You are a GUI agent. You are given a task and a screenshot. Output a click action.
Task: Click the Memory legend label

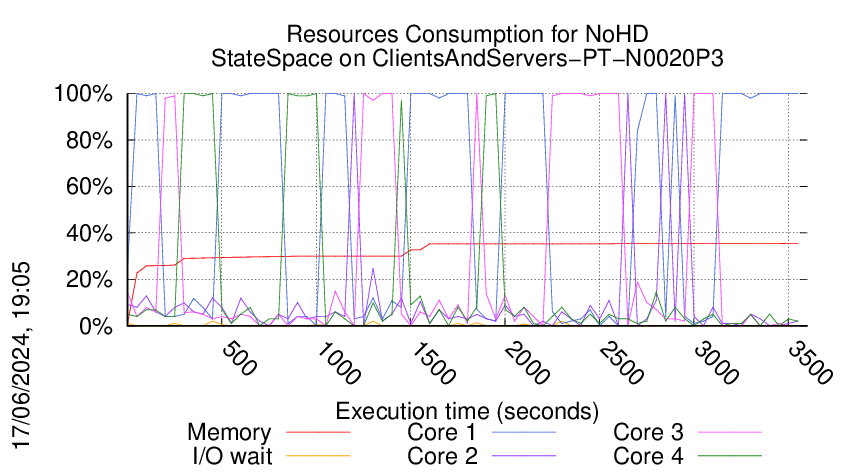point(229,433)
